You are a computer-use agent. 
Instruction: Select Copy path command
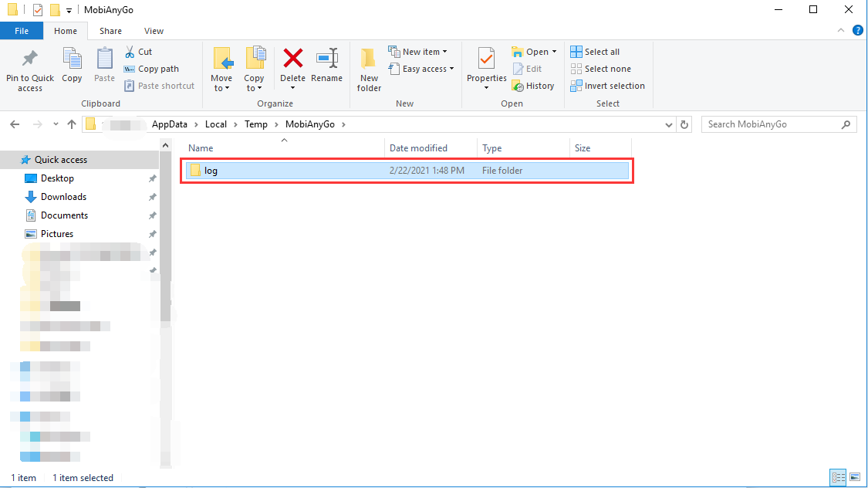(151, 69)
